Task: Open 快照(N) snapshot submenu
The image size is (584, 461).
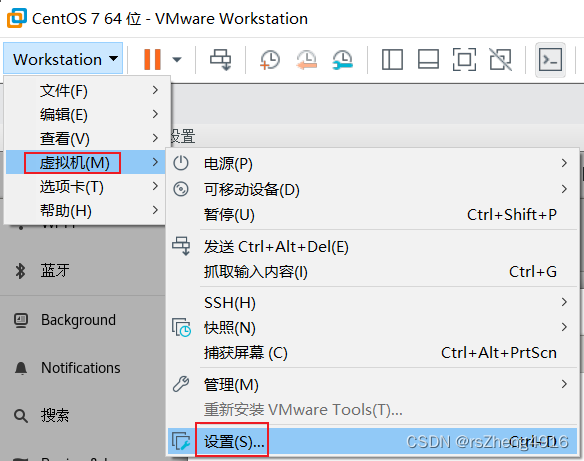Action: (372, 328)
